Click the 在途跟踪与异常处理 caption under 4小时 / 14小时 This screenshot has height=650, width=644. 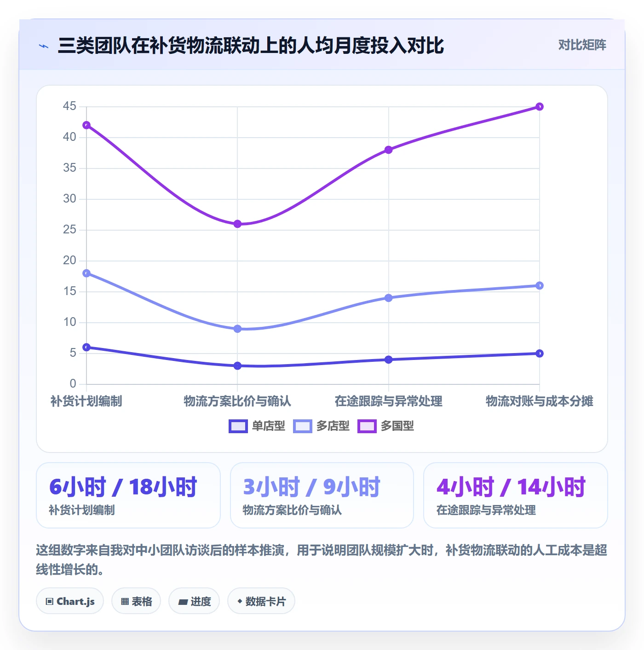point(486,510)
